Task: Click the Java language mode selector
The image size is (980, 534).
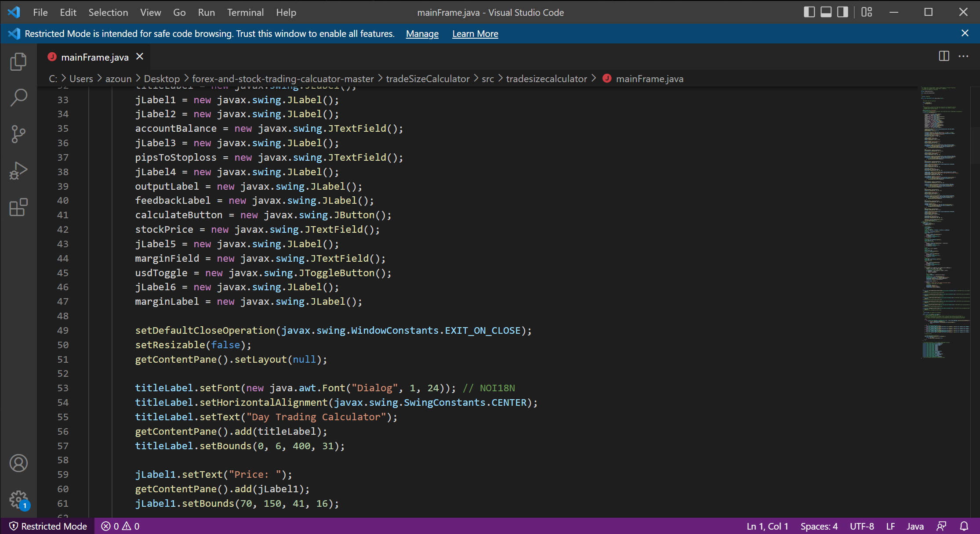Action: click(915, 526)
